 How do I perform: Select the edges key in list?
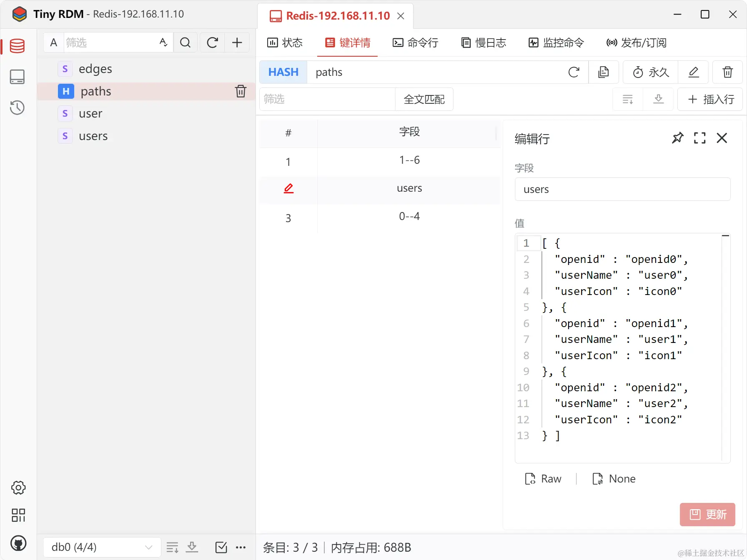tap(146, 69)
